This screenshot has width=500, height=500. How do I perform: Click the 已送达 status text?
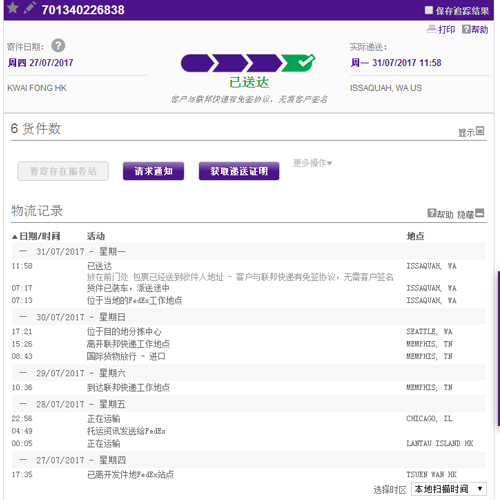pyautogui.click(x=249, y=82)
